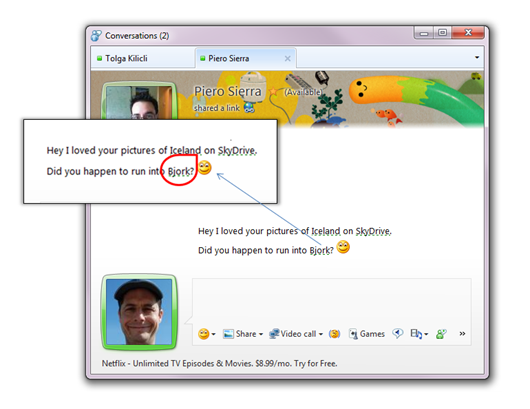Expand the Share dropdown arrow
Viewport: 530px width, 409px height.
click(261, 334)
